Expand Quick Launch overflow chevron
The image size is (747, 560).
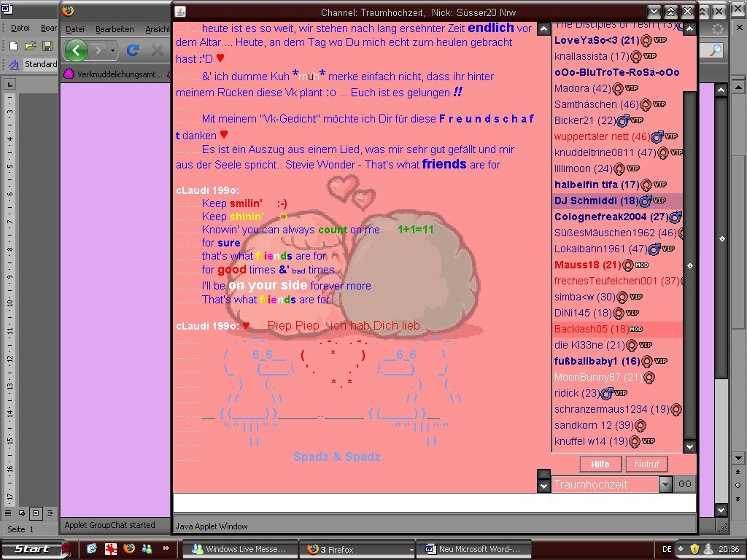[166, 548]
